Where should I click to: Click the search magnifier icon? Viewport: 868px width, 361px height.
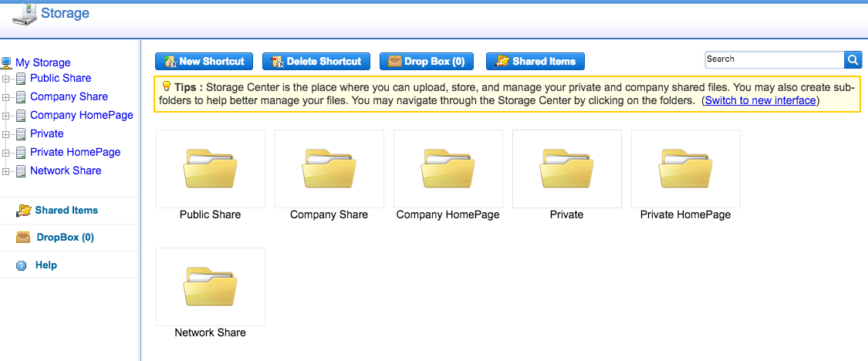853,60
